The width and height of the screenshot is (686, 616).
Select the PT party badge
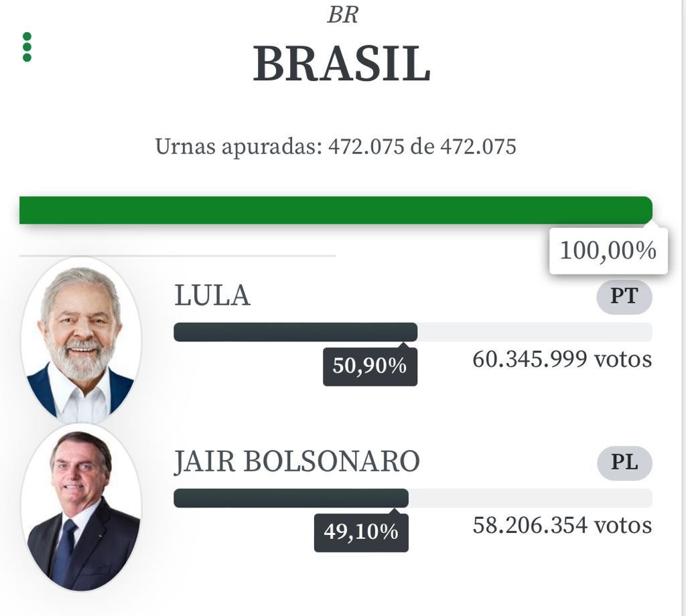pos(624,297)
